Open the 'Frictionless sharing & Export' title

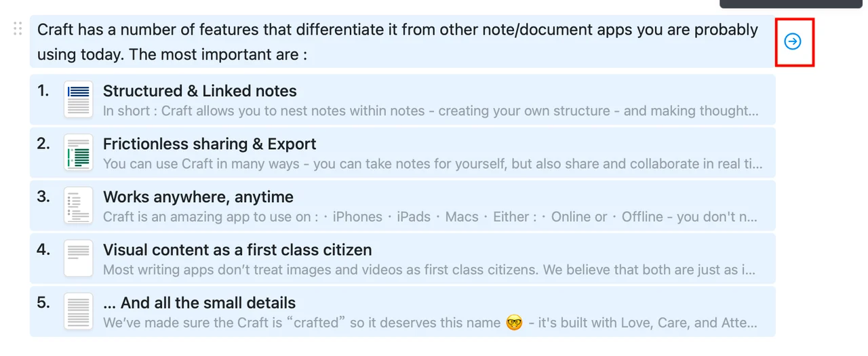click(210, 144)
